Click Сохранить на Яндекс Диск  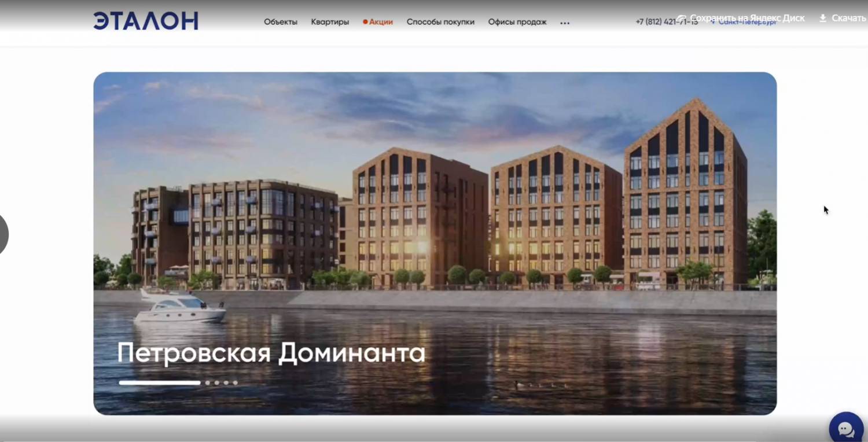pyautogui.click(x=747, y=18)
